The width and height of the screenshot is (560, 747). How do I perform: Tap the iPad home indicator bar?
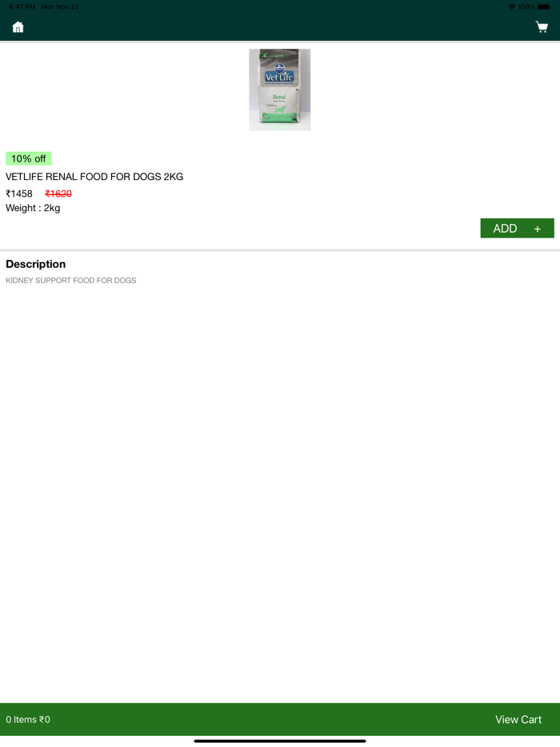280,741
